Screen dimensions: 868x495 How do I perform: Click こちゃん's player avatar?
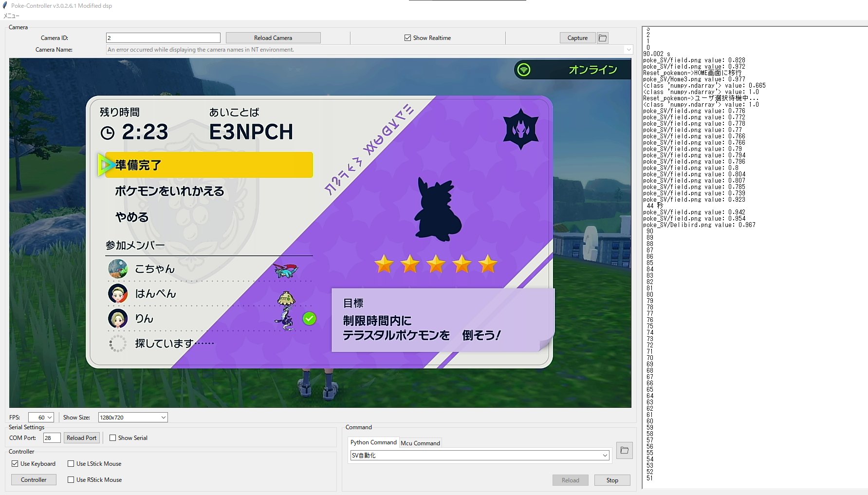click(x=118, y=269)
